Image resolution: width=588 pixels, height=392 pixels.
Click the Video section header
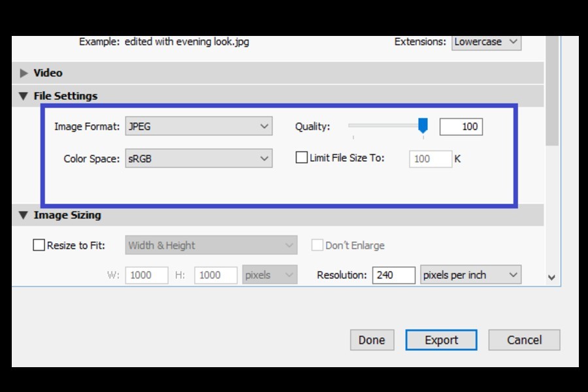[x=48, y=73]
